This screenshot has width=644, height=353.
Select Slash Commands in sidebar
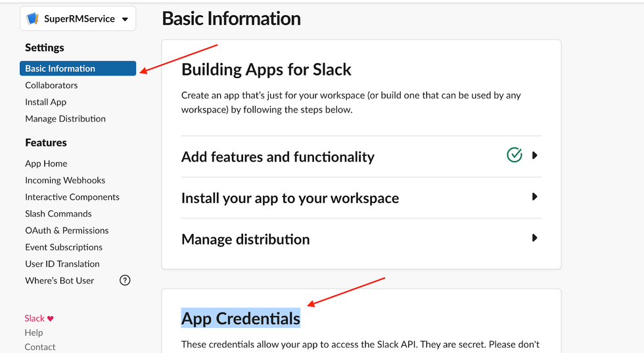pos(58,214)
